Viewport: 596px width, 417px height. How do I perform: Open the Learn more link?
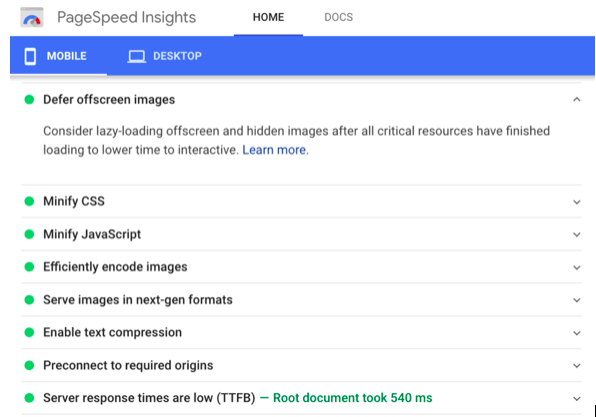pyautogui.click(x=274, y=150)
